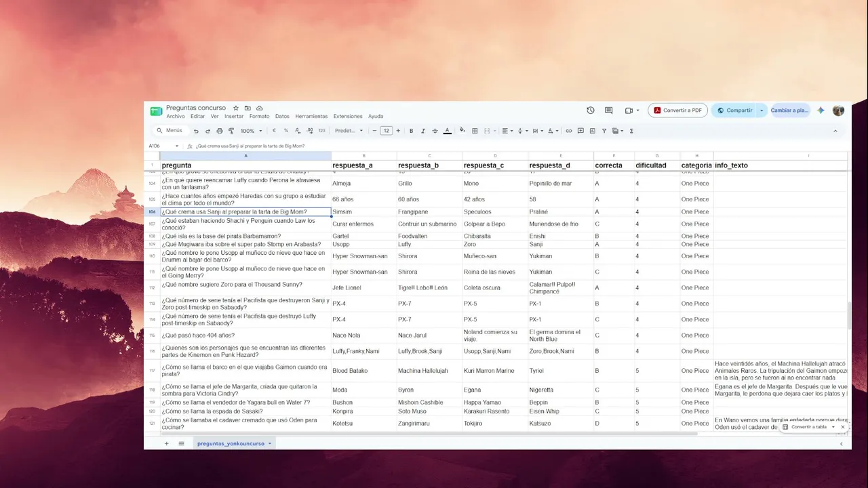Click the font size 12 field

(x=387, y=131)
